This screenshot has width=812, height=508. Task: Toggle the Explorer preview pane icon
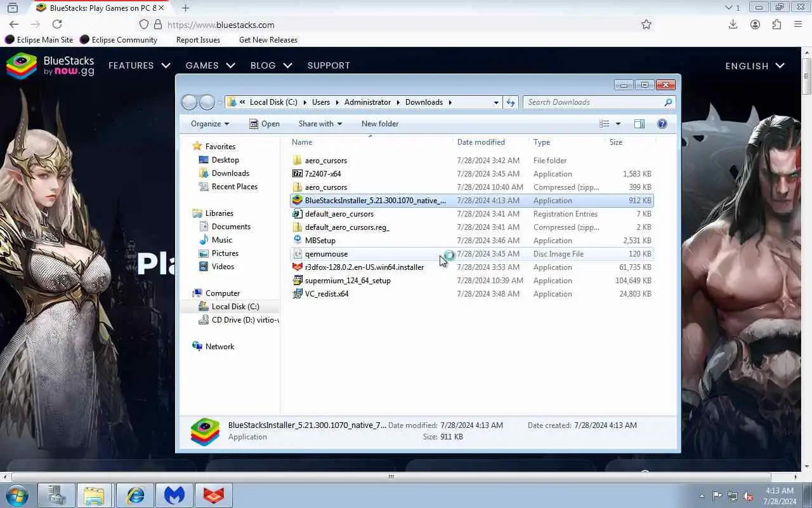[x=639, y=124]
